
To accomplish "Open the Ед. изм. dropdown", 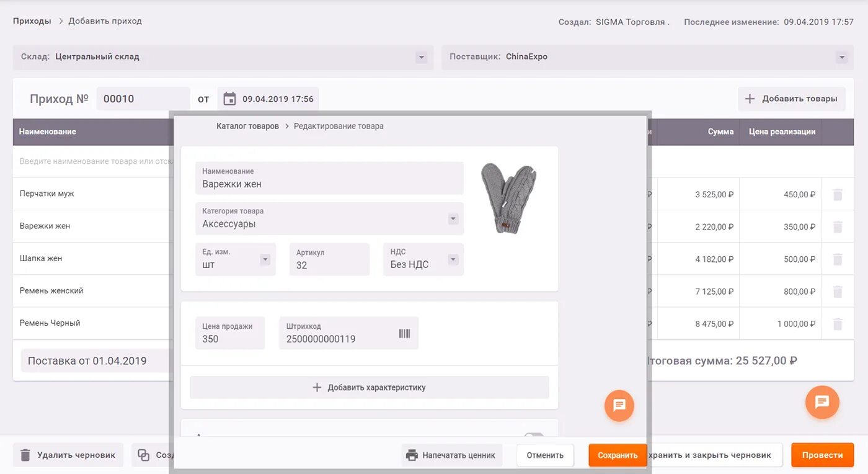I will (x=265, y=259).
